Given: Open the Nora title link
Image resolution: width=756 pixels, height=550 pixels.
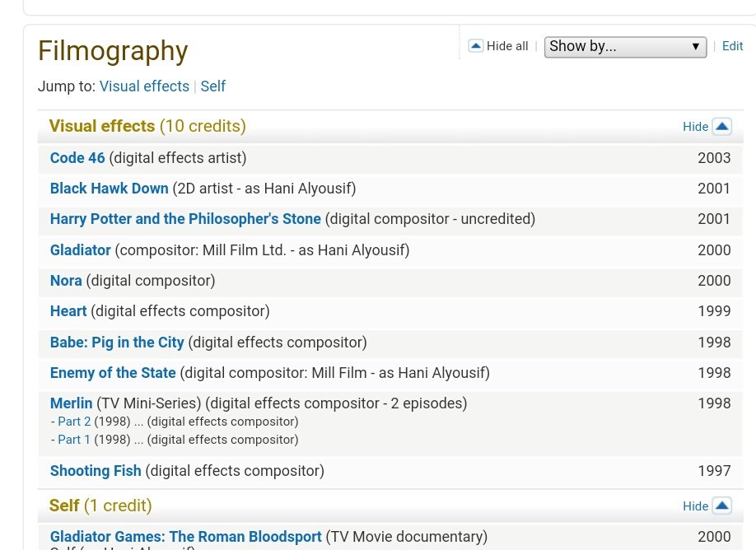Looking at the screenshot, I should click(66, 281).
